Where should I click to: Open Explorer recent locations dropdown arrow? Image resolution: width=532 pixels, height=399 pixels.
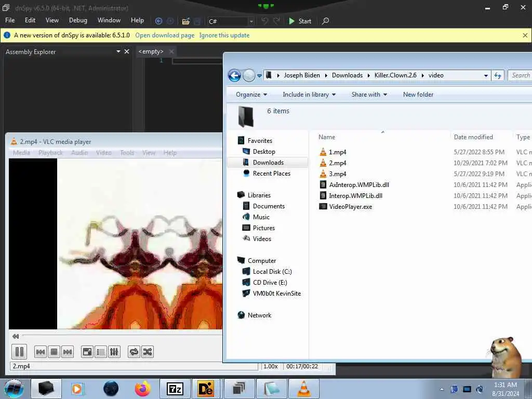click(x=260, y=76)
